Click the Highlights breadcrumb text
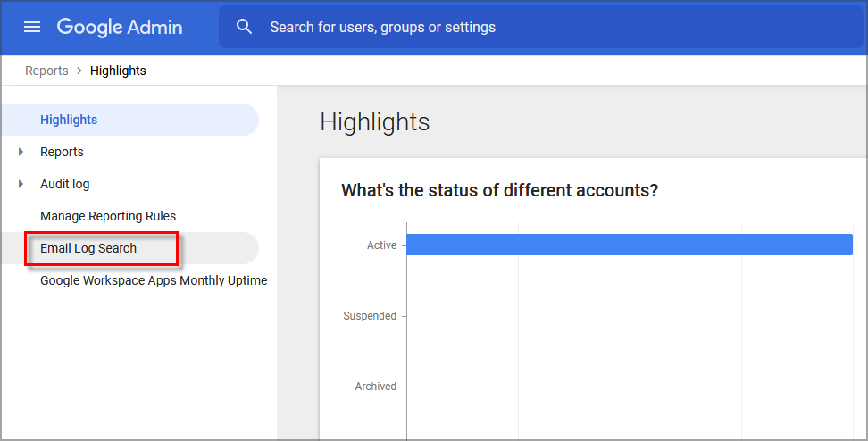Screen dimensions: 868x441 click(118, 71)
